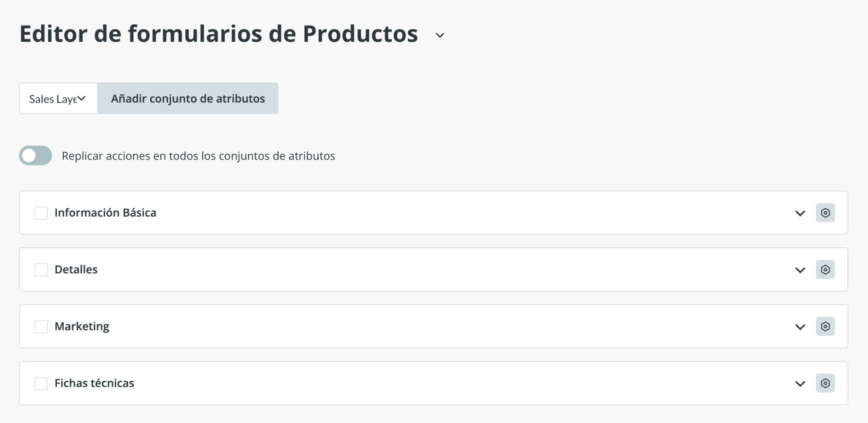Expand the Información Básica section chevron
This screenshot has height=423, width=868.
coord(800,213)
